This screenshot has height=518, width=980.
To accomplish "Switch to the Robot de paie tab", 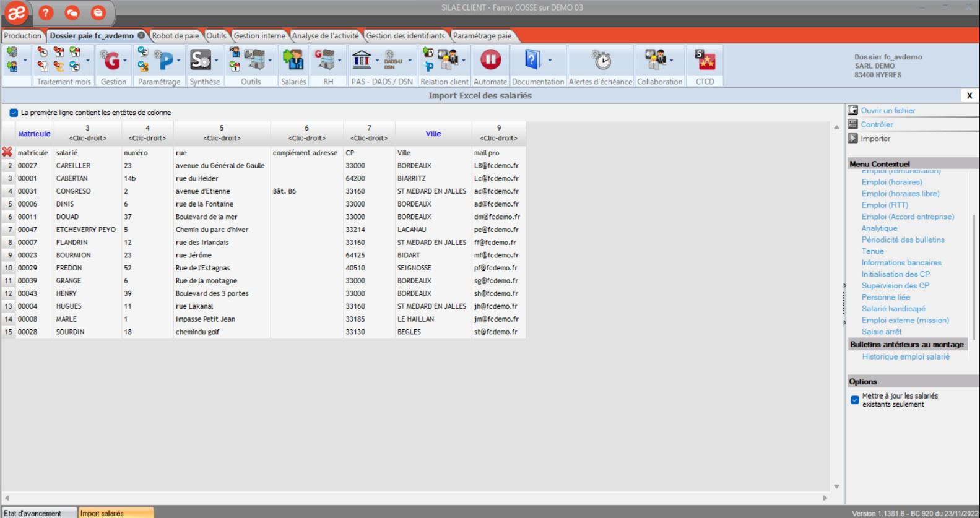I will (175, 36).
